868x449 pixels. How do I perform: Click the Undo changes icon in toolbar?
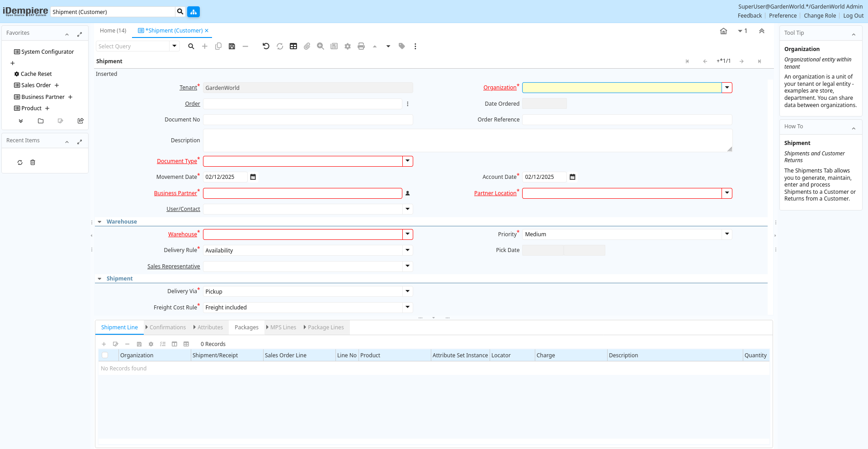266,46
